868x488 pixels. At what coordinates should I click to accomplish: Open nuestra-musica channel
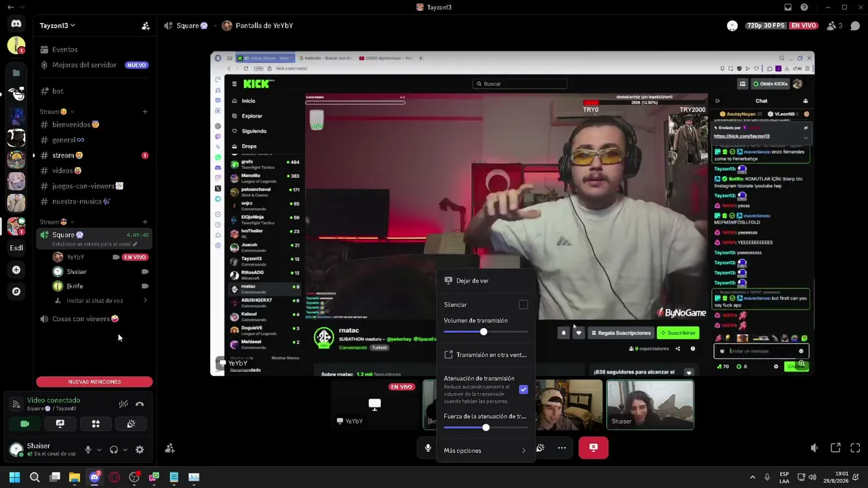tap(94, 201)
